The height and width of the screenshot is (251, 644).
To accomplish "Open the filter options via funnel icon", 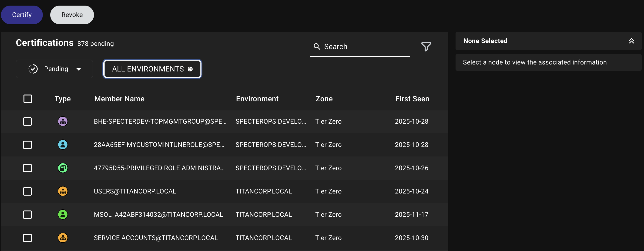I will pos(426,46).
